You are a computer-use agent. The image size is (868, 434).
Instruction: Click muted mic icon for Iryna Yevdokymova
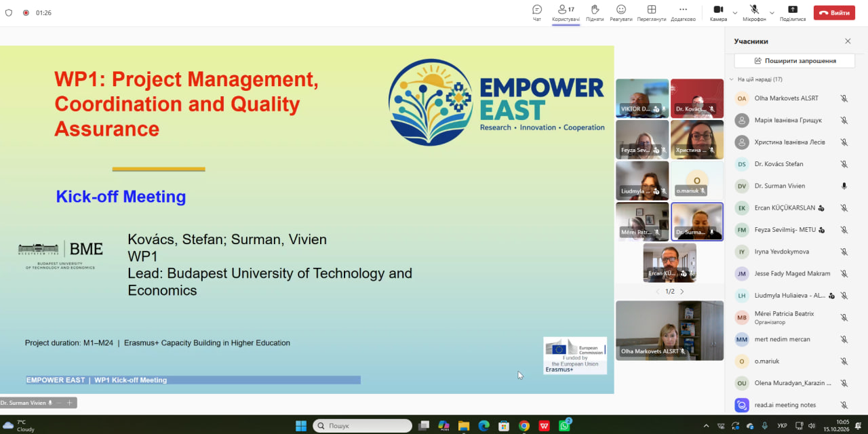[x=844, y=252]
